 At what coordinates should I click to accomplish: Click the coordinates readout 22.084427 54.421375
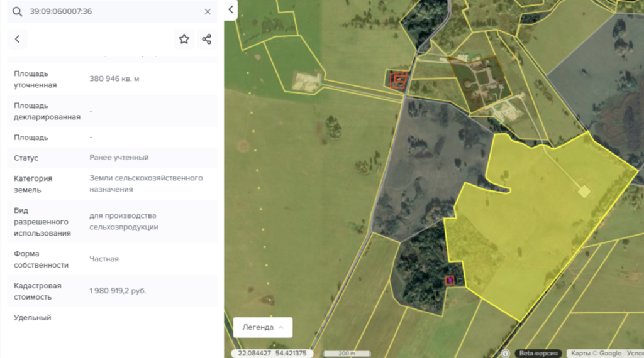(x=272, y=353)
